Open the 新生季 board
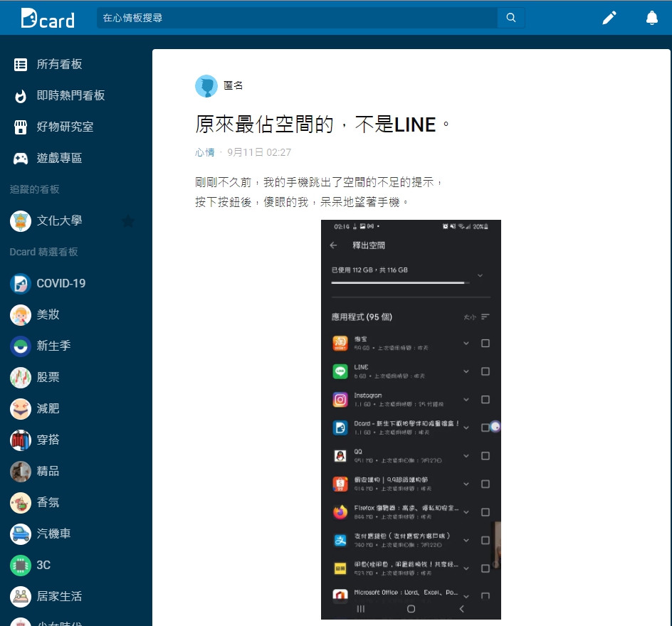The width and height of the screenshot is (672, 626). tap(53, 346)
